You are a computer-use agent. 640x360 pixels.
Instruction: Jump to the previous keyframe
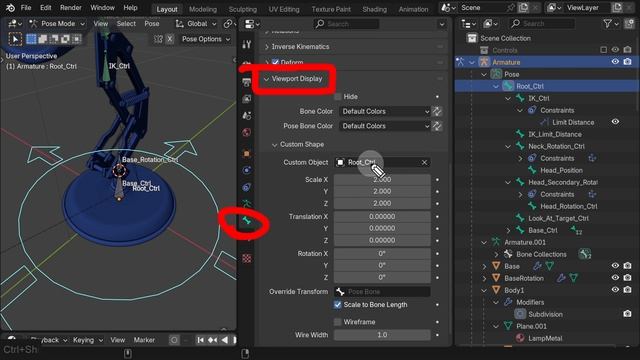(213, 340)
